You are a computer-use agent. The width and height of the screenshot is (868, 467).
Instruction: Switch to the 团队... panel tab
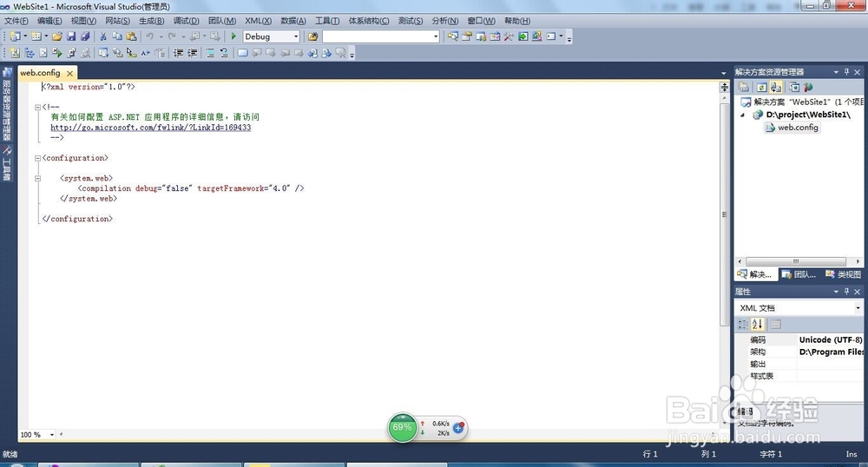[x=799, y=274]
